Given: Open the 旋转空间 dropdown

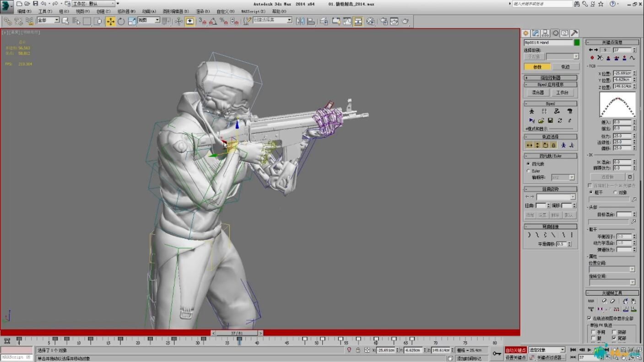Looking at the screenshot, I should (x=612, y=282).
